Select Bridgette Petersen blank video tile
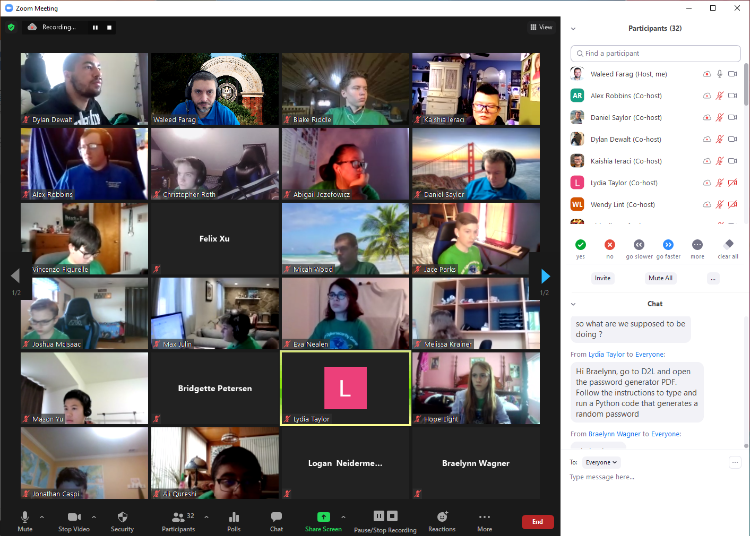Viewport: 750px width, 536px height. click(215, 388)
